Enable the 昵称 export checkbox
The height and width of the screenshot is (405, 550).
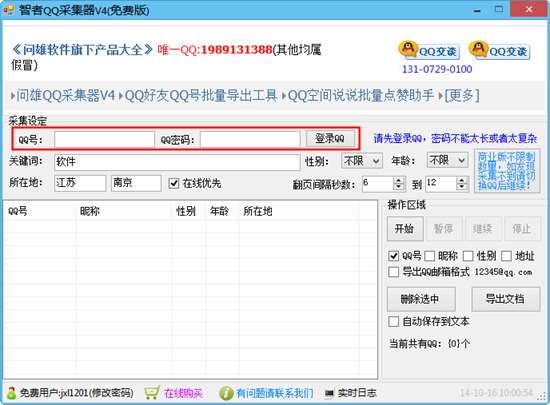click(430, 256)
